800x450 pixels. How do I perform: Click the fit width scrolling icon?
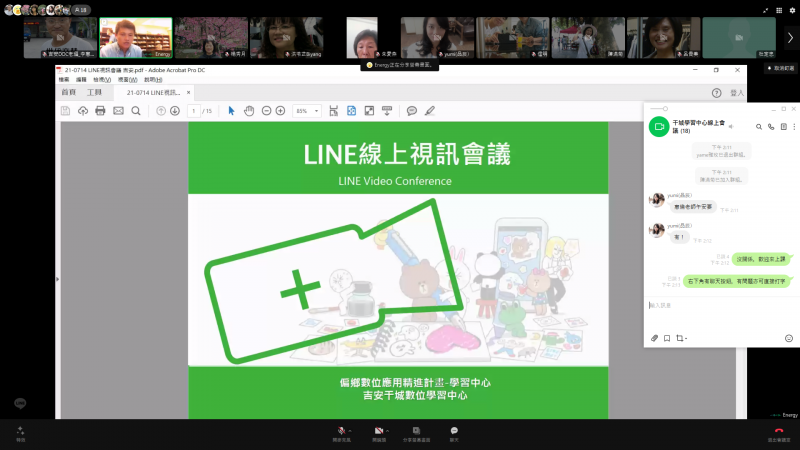pyautogui.click(x=334, y=111)
